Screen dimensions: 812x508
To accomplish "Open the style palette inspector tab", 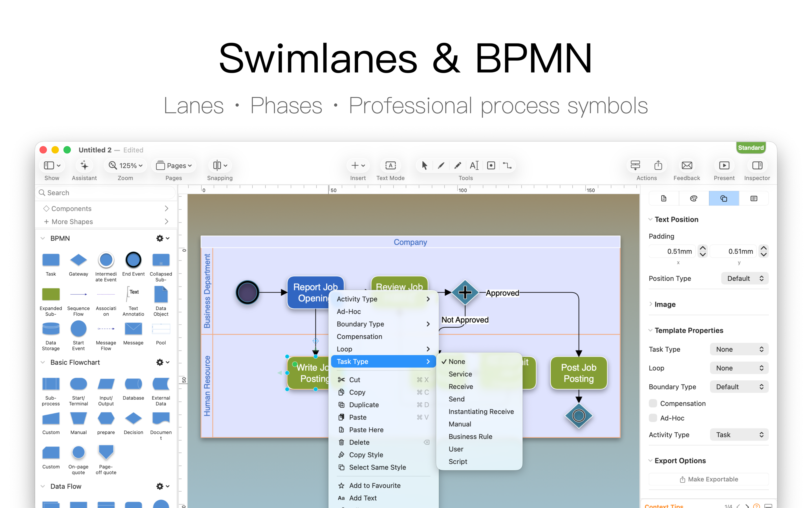I will click(694, 199).
